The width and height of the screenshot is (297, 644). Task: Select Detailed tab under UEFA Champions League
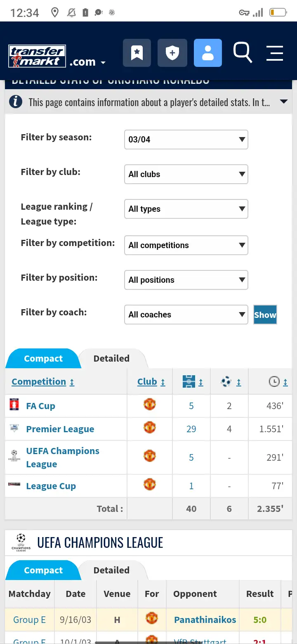coord(111,570)
